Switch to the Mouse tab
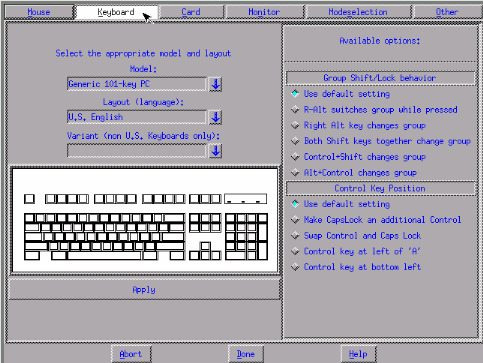The width and height of the screenshot is (483, 363). point(39,12)
